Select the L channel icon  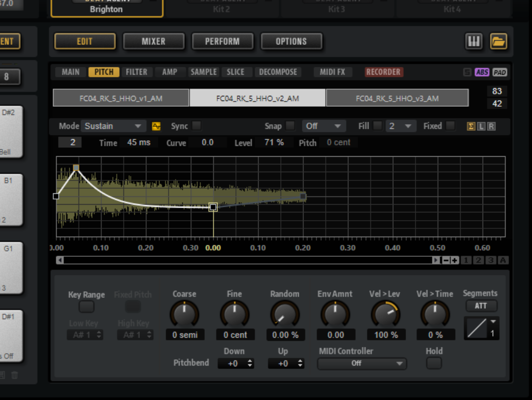click(481, 126)
